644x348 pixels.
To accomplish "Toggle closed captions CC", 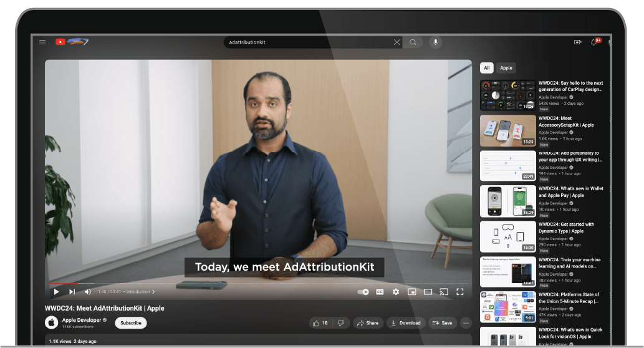I will pos(380,292).
